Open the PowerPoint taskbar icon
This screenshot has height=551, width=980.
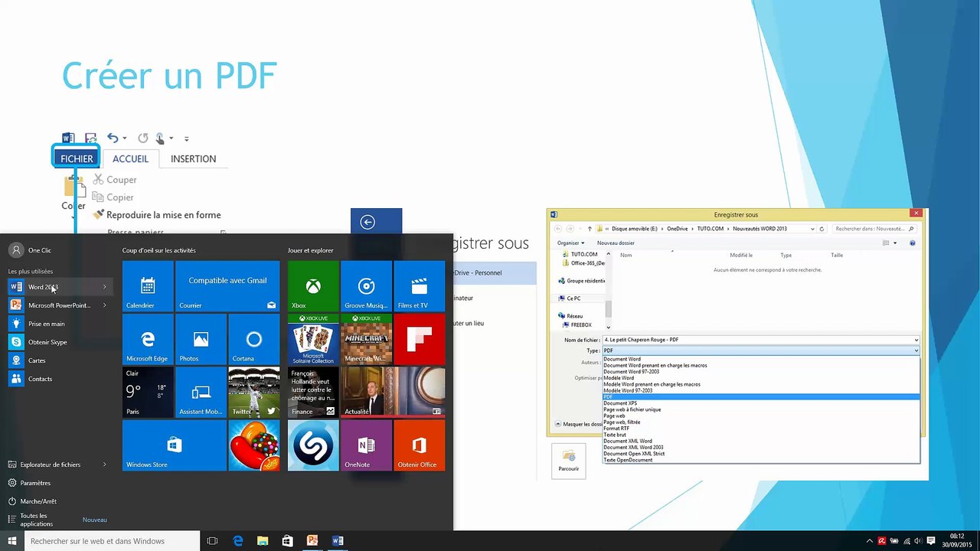(x=312, y=541)
